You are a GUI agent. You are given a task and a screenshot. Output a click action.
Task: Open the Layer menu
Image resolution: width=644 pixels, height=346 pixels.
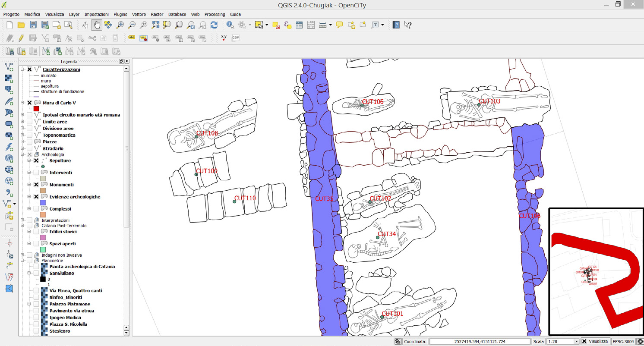(x=74, y=14)
